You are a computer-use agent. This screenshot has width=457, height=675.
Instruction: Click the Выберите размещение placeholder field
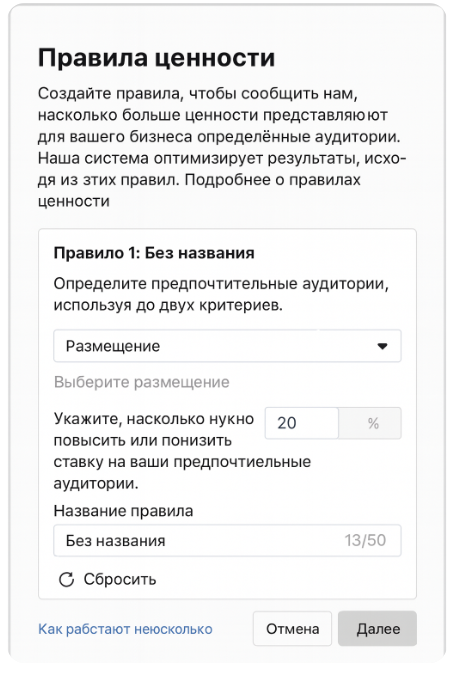142,382
